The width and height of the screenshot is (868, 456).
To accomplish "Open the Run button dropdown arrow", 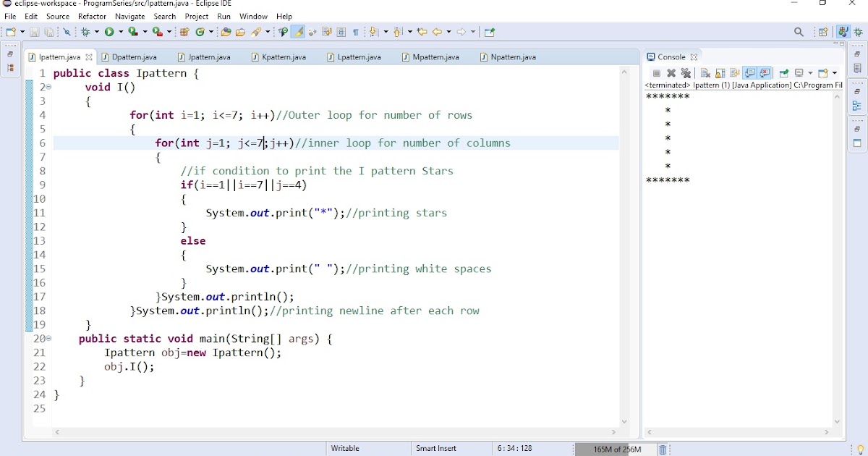I will point(121,32).
